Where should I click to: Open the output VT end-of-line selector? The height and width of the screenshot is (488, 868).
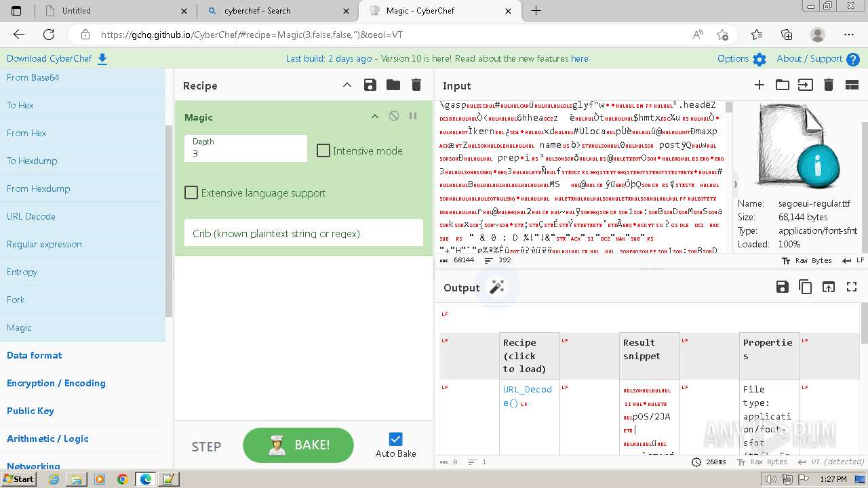[x=831, y=462]
